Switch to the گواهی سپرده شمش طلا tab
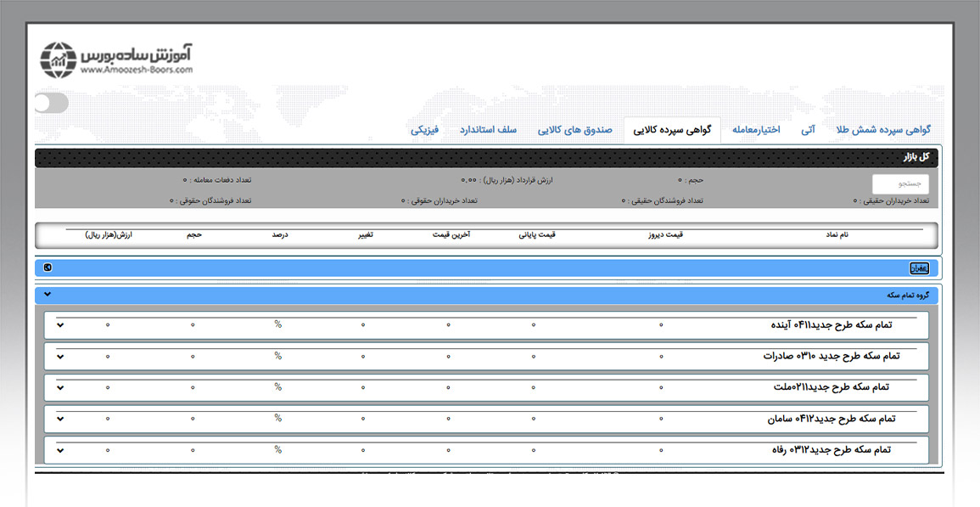Viewport: 980px width, 507px height. (883, 130)
